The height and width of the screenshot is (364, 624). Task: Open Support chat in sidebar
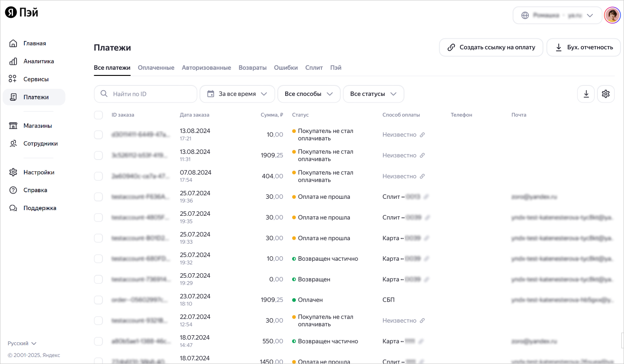39,208
